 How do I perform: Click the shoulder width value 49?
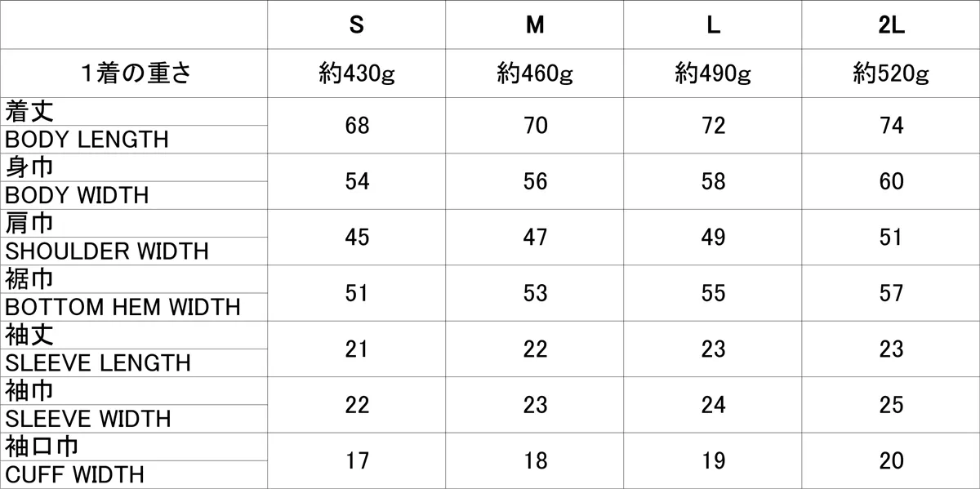tap(713, 238)
